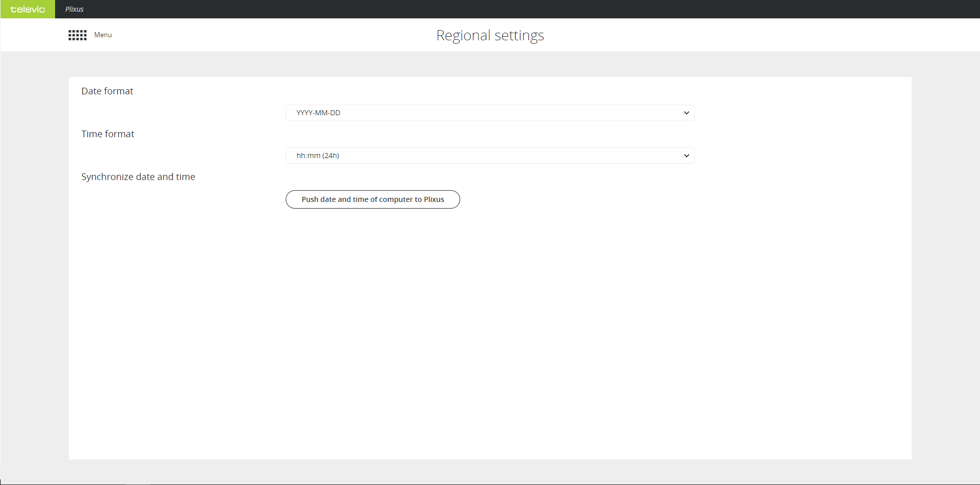This screenshot has height=485, width=980.
Task: Click the grey background below settings panel
Action: pos(490,471)
